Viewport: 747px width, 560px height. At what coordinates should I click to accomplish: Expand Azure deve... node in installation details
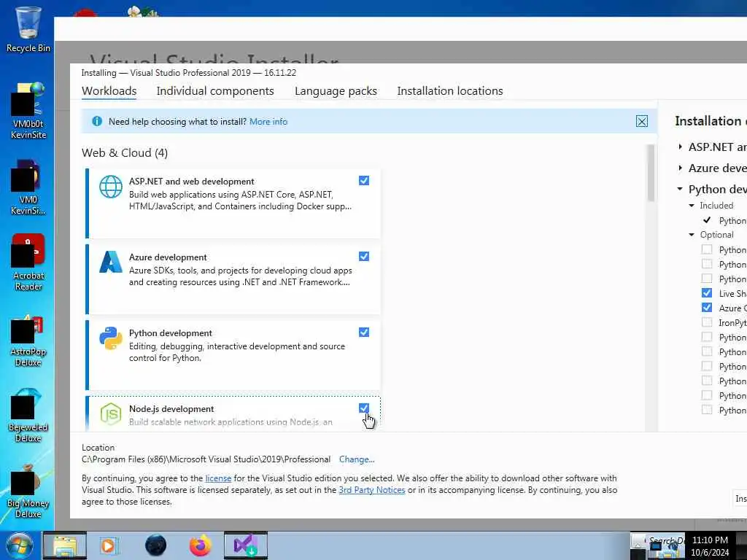tap(681, 168)
